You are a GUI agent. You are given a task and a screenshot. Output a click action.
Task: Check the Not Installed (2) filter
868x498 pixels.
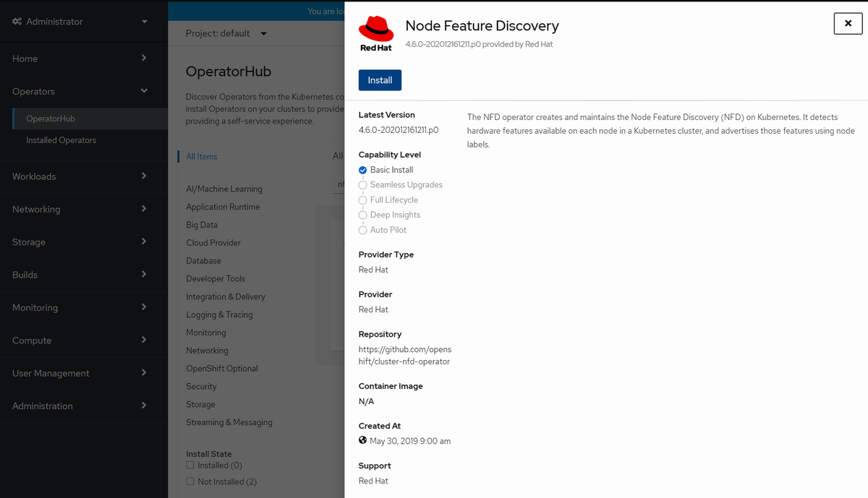tap(190, 481)
